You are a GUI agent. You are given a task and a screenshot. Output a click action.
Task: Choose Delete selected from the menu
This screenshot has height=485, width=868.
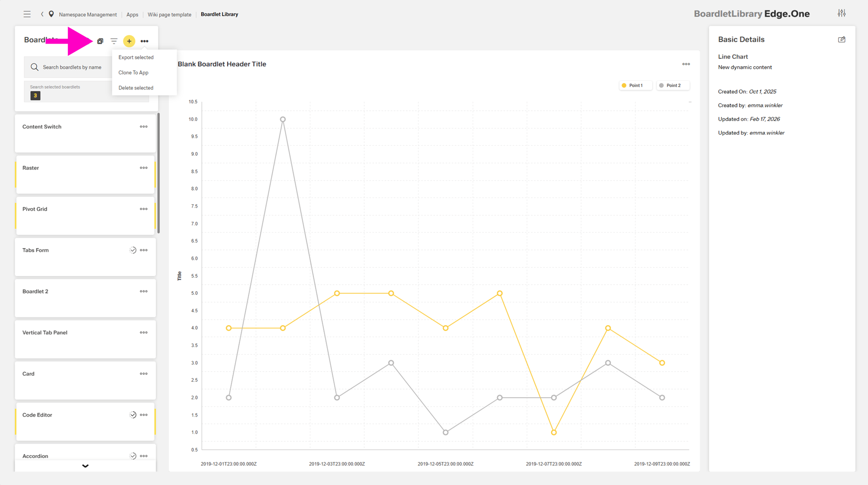(x=136, y=88)
